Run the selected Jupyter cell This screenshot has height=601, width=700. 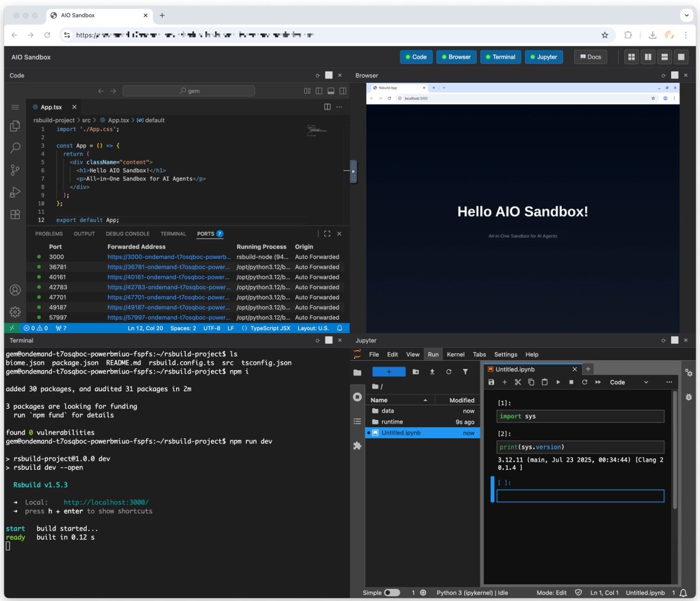click(558, 382)
